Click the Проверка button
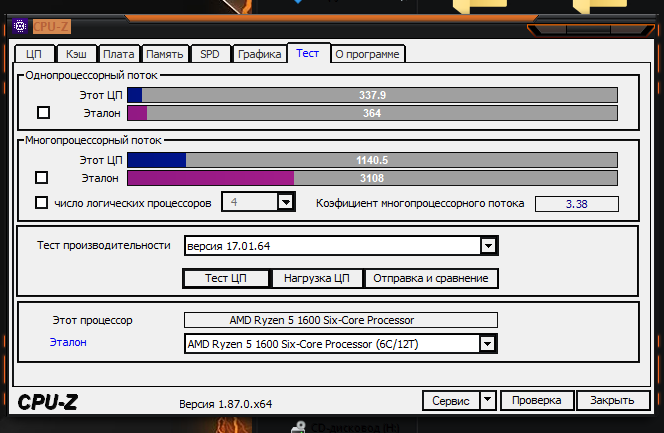The image size is (664, 433). pyautogui.click(x=537, y=400)
